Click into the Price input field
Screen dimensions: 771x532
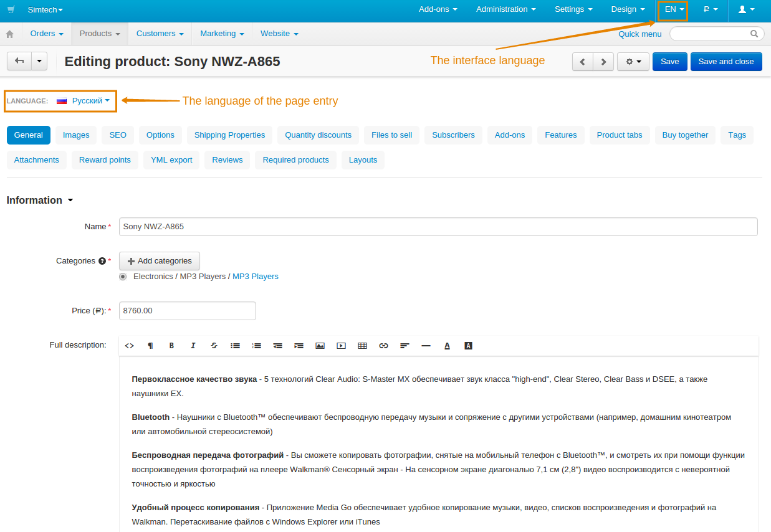tap(188, 311)
